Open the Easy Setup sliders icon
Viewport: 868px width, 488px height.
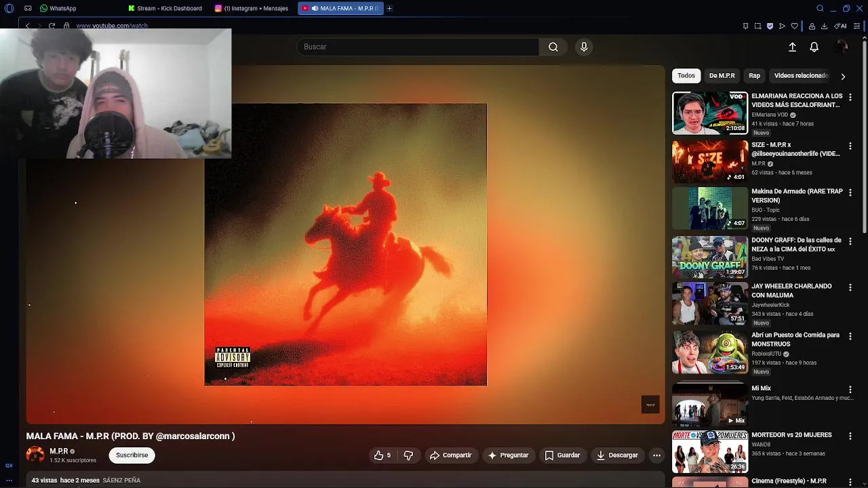click(857, 26)
